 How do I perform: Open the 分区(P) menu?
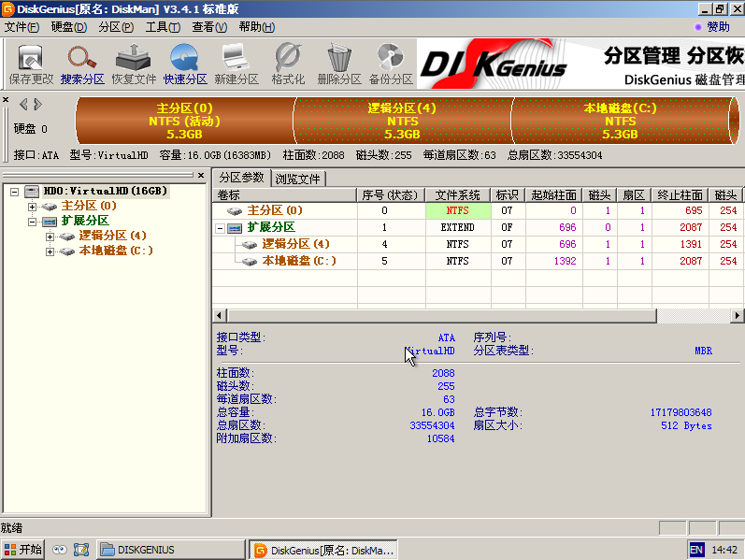pos(116,27)
